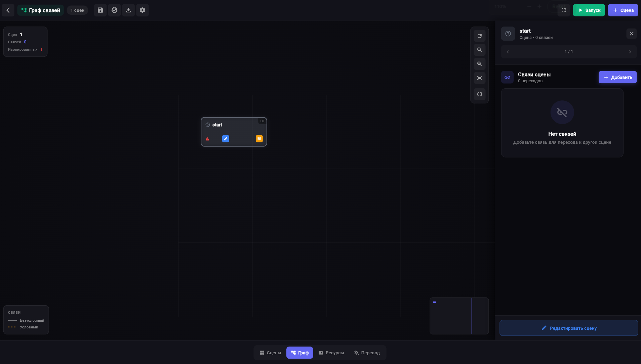The height and width of the screenshot is (364, 641).
Task: Click the validation check badge icon
Action: coord(114,10)
